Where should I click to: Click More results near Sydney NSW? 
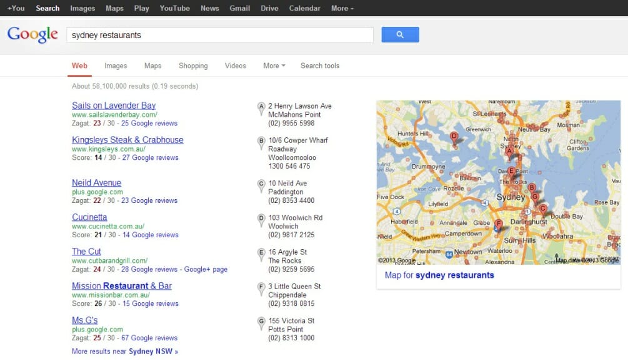point(125,351)
